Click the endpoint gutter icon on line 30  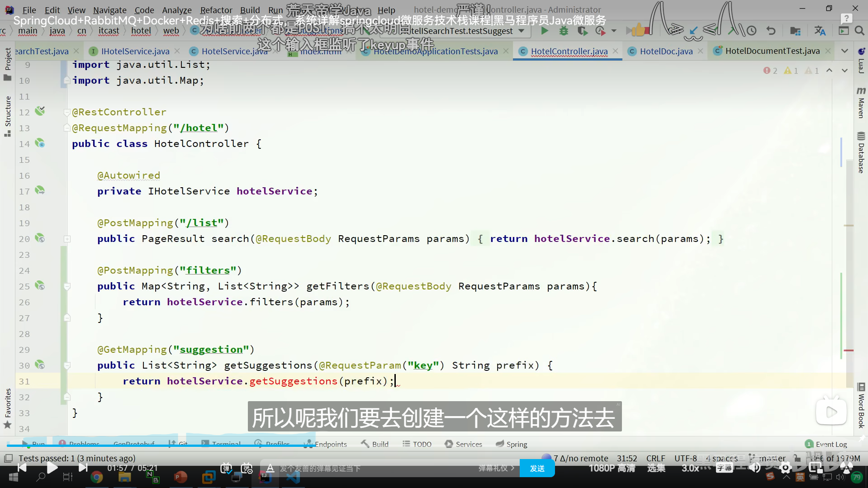tap(40, 365)
